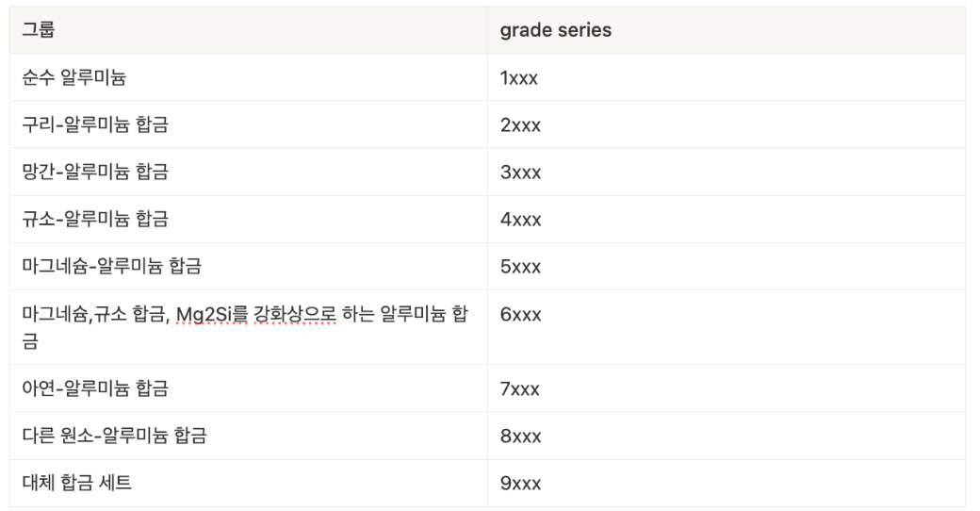The image size is (980, 511).
Task: Click the 마그네슘-알루미늄 합금 cell
Action: point(248,266)
